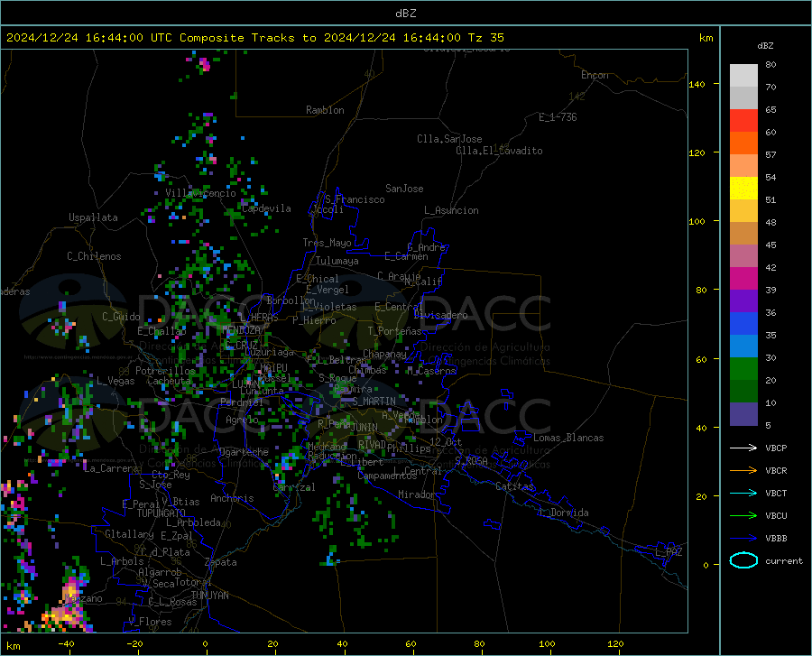This screenshot has width=812, height=656.
Task: Click the Clla.SanJose place label
Action: pos(449,139)
